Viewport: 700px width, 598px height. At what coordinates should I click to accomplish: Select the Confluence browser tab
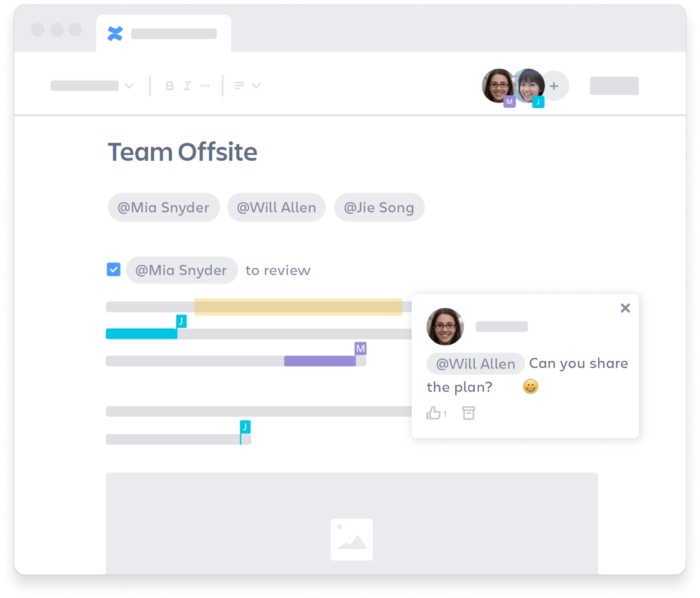click(x=163, y=34)
